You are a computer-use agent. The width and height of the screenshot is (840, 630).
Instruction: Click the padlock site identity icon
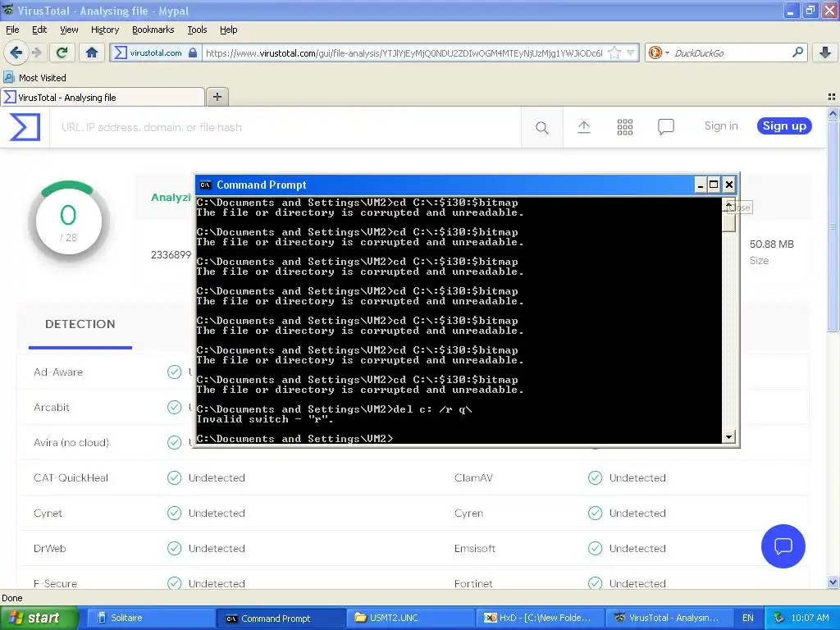(193, 52)
